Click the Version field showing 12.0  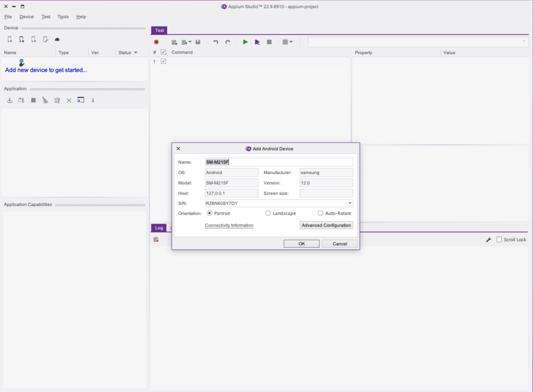pos(326,182)
